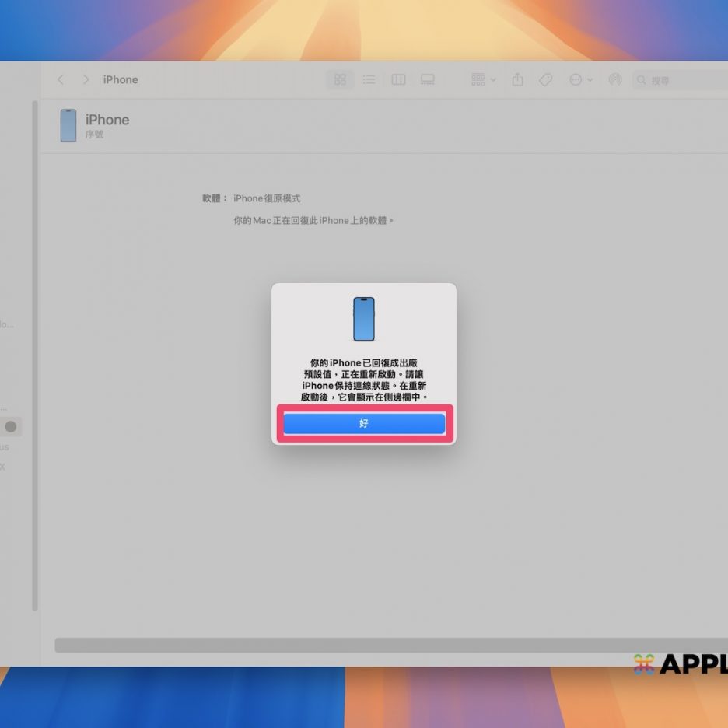
Task: Go back using the left chevron
Action: 61,80
